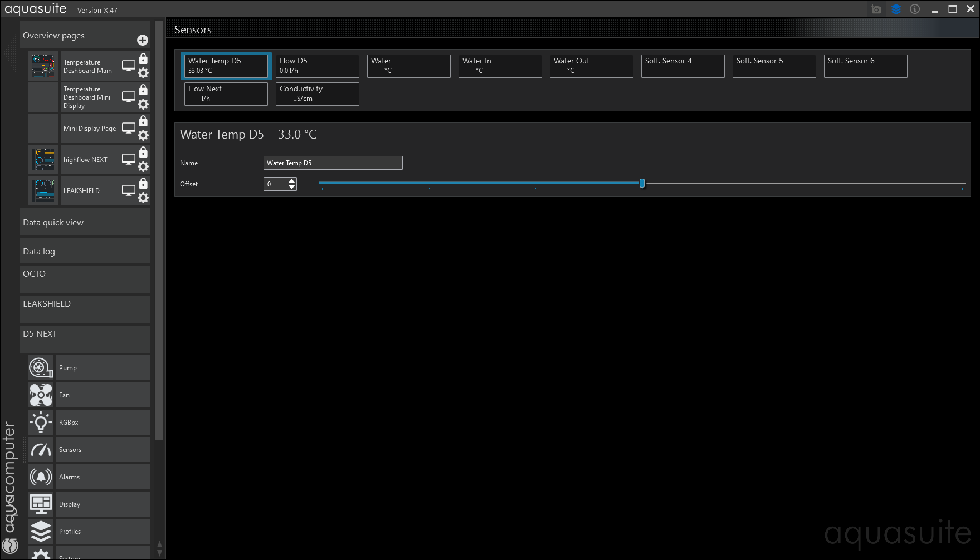This screenshot has height=560, width=980.
Task: Click the sensor Name input field
Action: coord(333,163)
